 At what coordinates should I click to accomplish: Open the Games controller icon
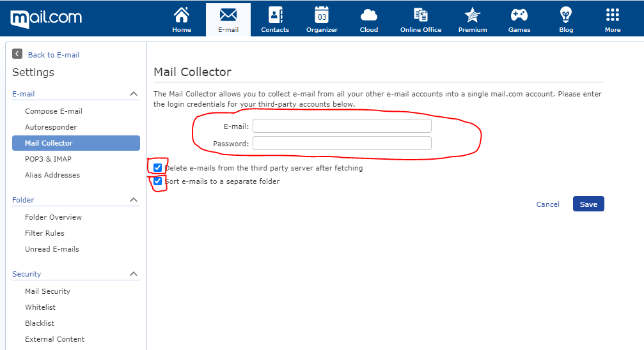point(519,15)
